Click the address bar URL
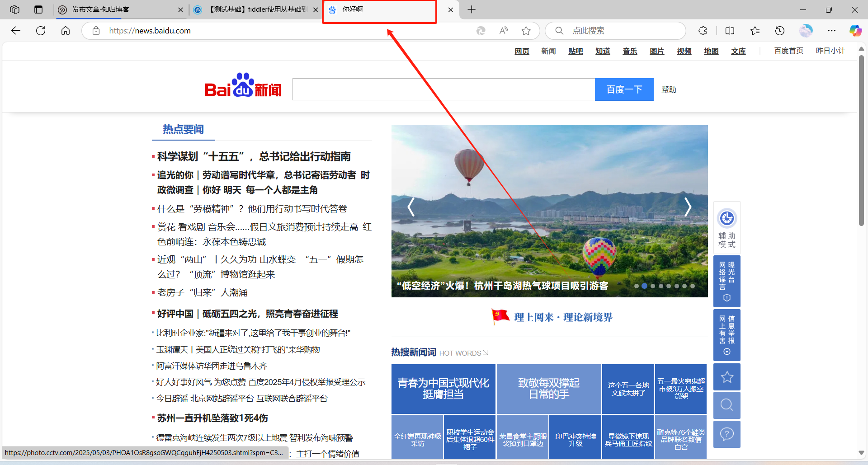Screen dimensions: 868x465 tap(150, 31)
